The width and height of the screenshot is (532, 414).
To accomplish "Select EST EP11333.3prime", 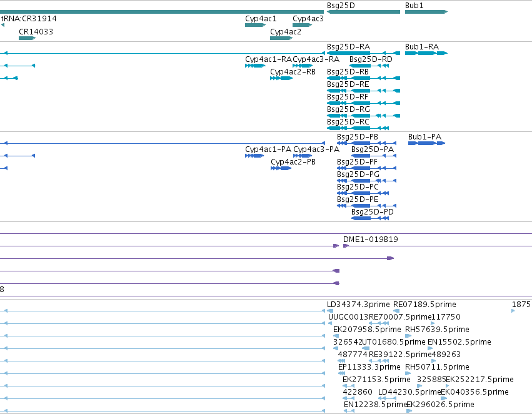I will (x=341, y=373).
